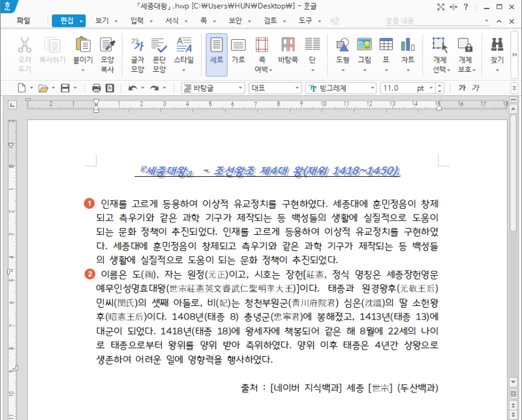The height and width of the screenshot is (420, 522).
Task: Open 문단 모양 paragraph format
Action: tap(159, 45)
